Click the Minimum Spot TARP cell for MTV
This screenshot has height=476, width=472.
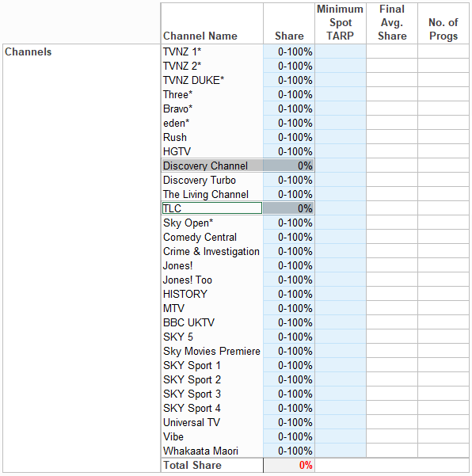[341, 308]
